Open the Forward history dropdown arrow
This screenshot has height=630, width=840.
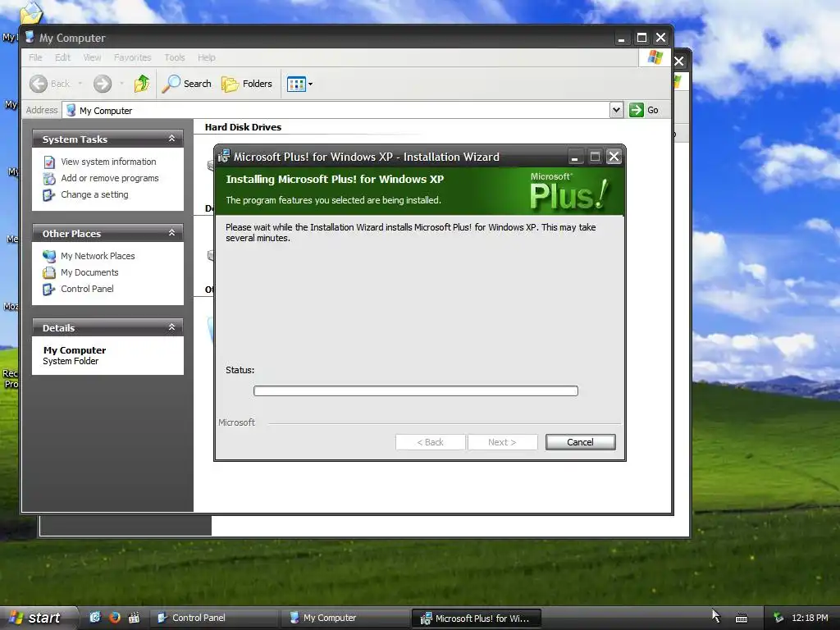121,84
